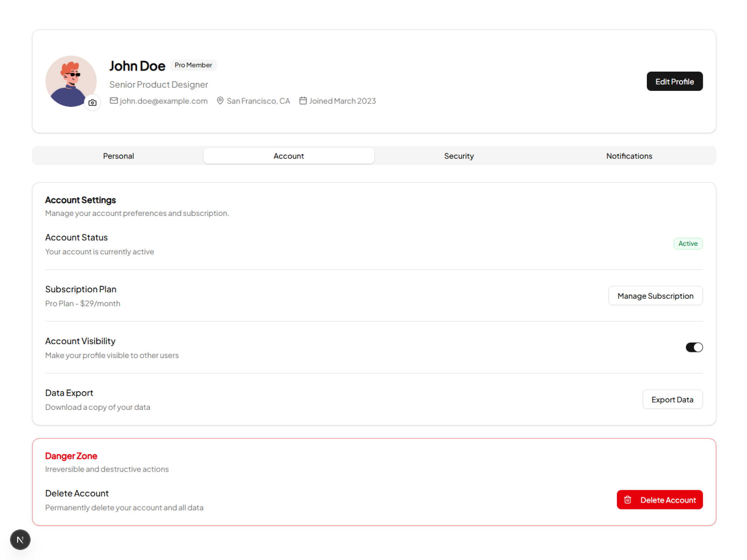Click the Senior Product Designer title
Image resolution: width=747 pixels, height=560 pixels.
pyautogui.click(x=159, y=84)
